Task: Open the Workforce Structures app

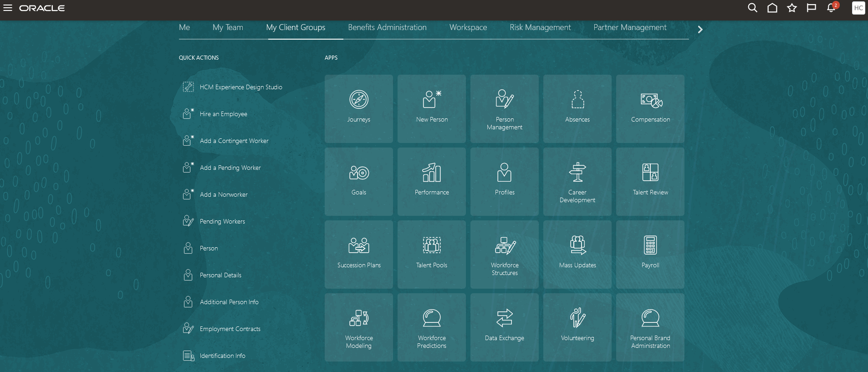Action: tap(505, 255)
